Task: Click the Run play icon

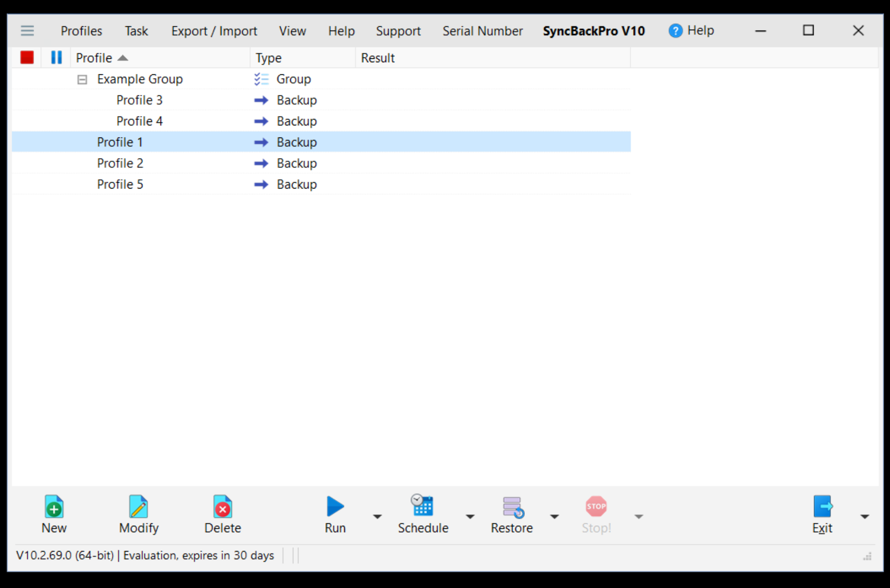Action: (x=335, y=506)
